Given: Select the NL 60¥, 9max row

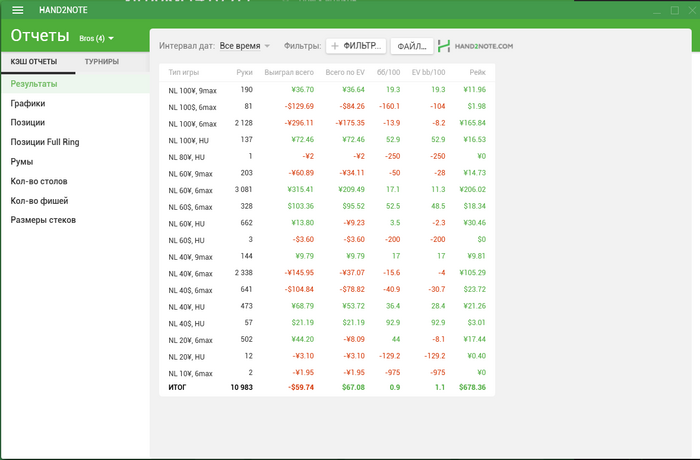Looking at the screenshot, I should pyautogui.click(x=327, y=173).
